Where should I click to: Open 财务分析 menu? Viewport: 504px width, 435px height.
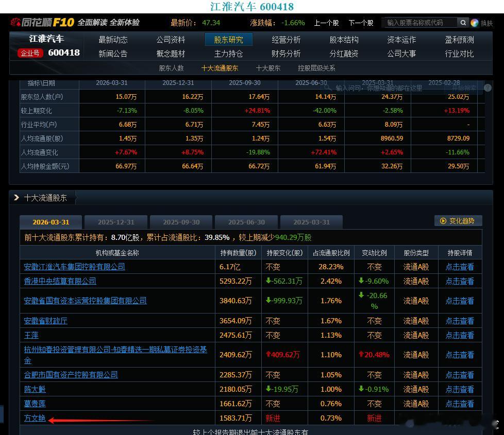[286, 54]
